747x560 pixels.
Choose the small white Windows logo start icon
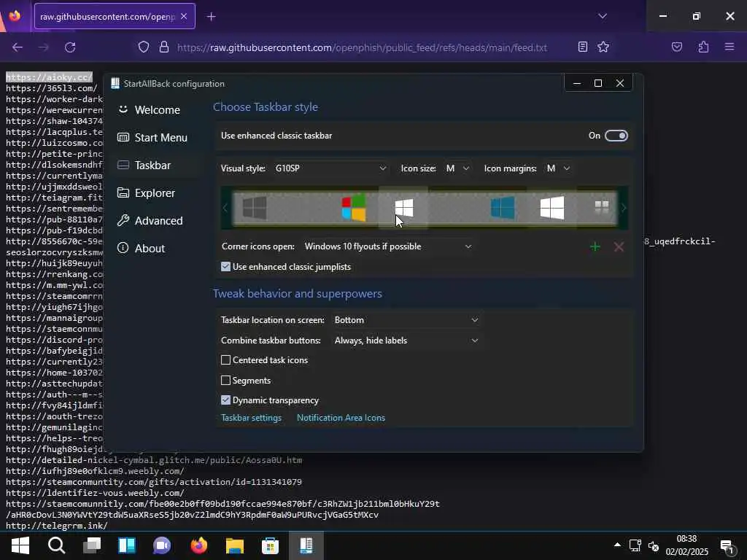pyautogui.click(x=404, y=208)
